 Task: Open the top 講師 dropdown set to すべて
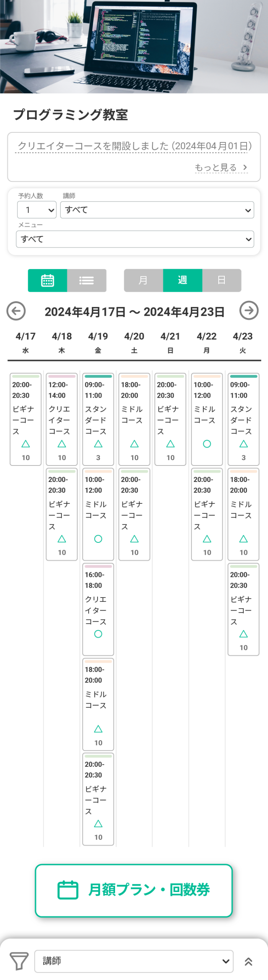(x=157, y=210)
